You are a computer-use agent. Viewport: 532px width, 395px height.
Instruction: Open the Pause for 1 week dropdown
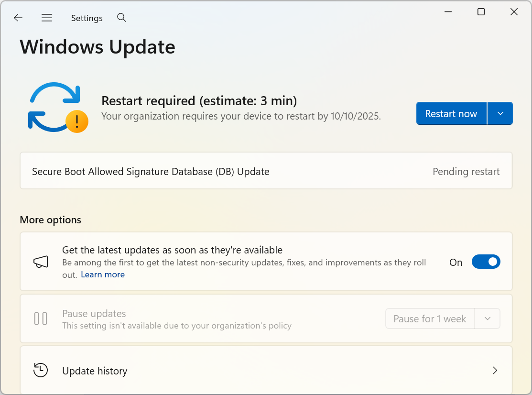(488, 318)
